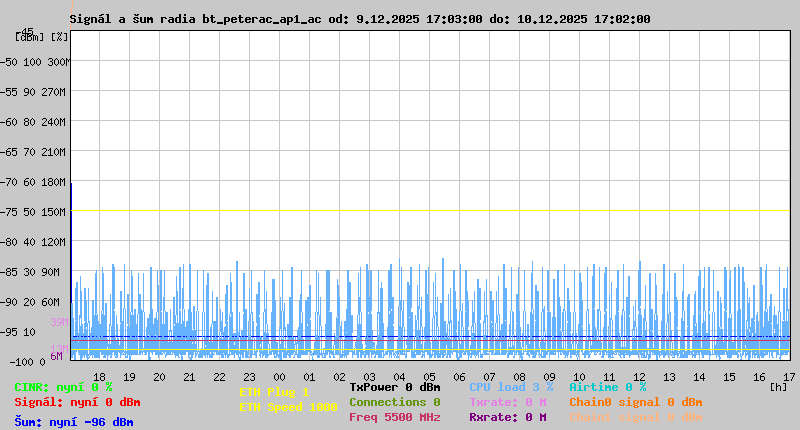The height and width of the screenshot is (430, 800).
Task: Click the blue Šum -96 dBm label
Action: pos(73,422)
